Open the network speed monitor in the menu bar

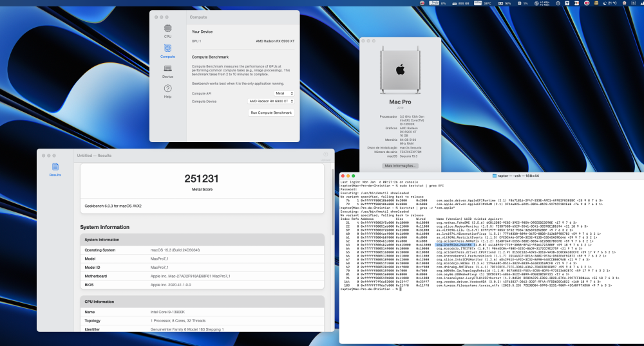pyautogui.click(x=542, y=3)
